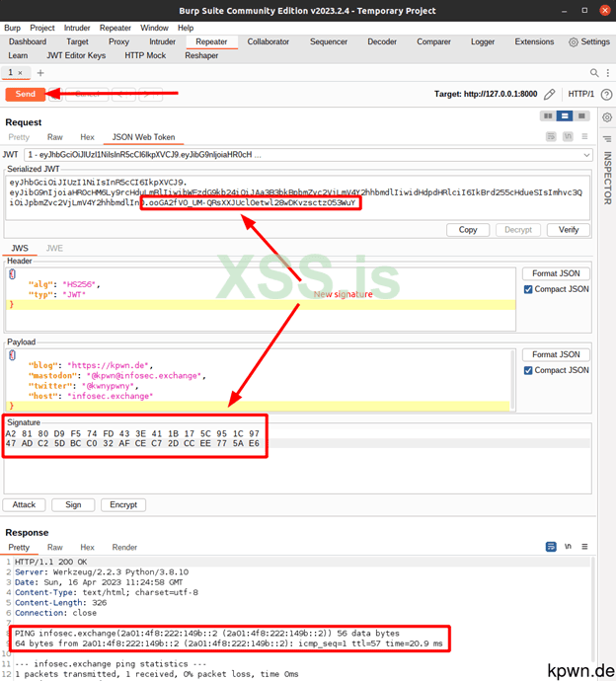This screenshot has height=681, width=616.
Task: Switch to the Dashboard tab
Action: click(x=28, y=41)
